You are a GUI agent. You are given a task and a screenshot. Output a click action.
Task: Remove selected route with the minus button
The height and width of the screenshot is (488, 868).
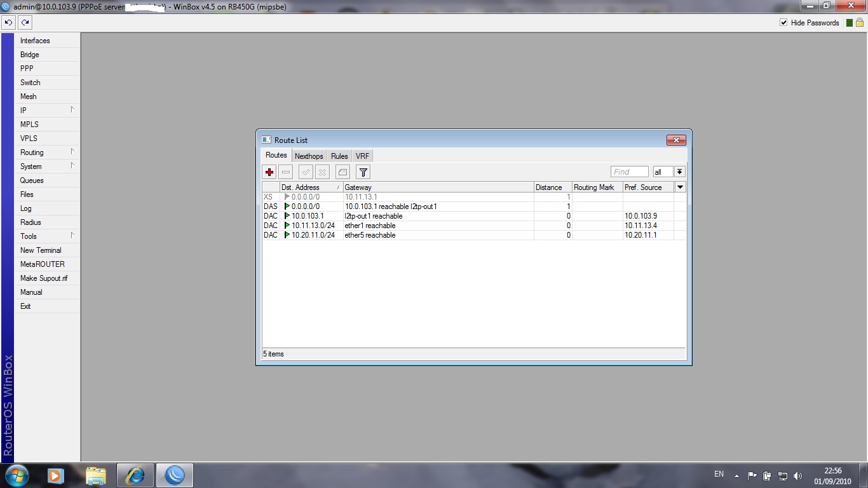coord(286,172)
